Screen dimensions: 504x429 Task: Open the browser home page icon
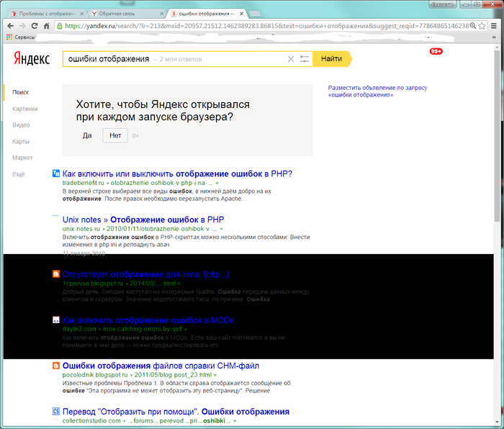[47, 26]
